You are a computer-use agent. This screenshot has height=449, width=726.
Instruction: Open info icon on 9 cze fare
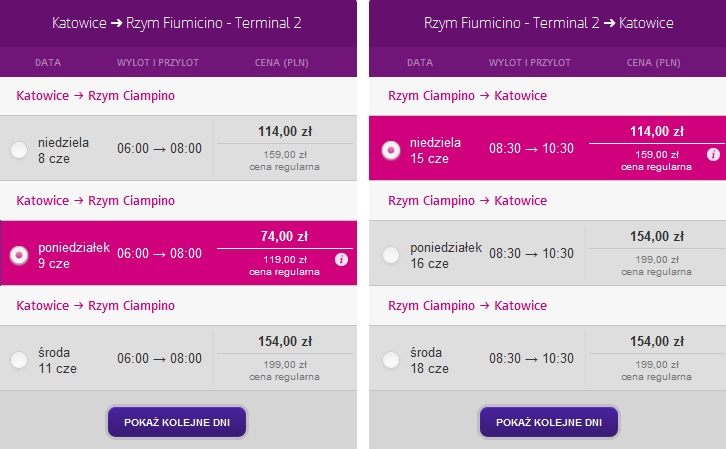[x=341, y=260]
